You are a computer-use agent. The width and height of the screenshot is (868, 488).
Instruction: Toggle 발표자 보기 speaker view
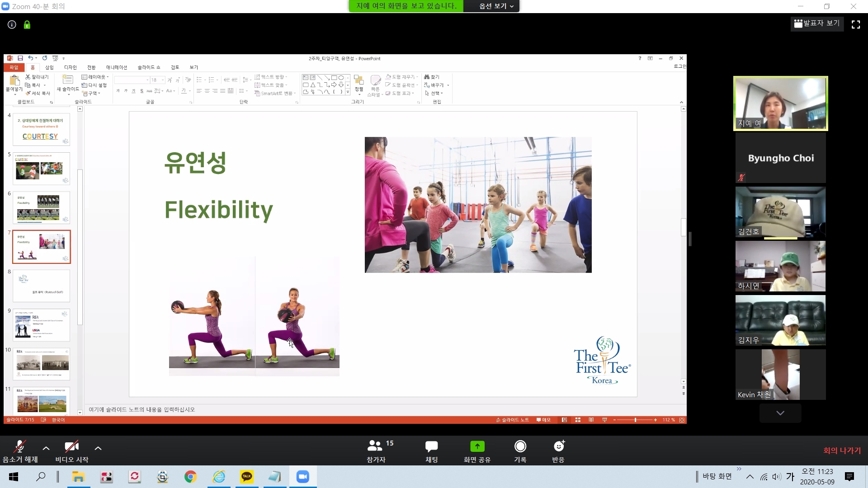(816, 23)
